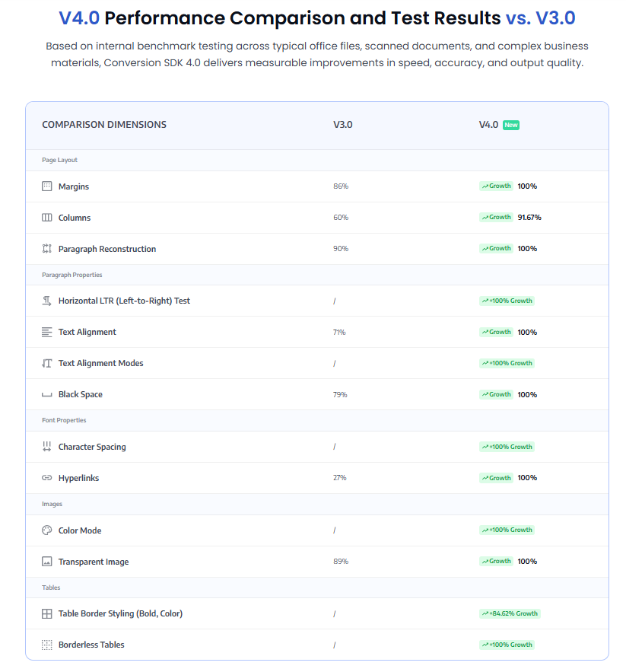The width and height of the screenshot is (626, 672).
Task: Click the page title heading
Action: 317,18
